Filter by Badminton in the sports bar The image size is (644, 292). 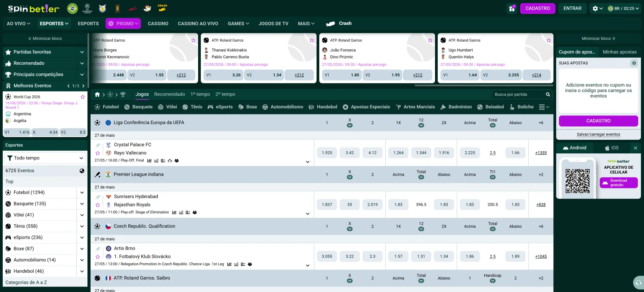tap(456, 107)
